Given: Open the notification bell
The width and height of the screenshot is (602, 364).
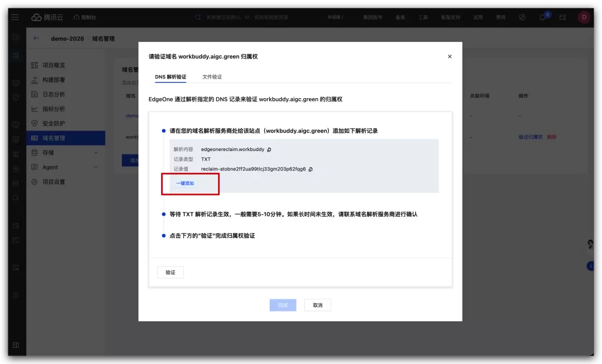Looking at the screenshot, I should tap(542, 17).
